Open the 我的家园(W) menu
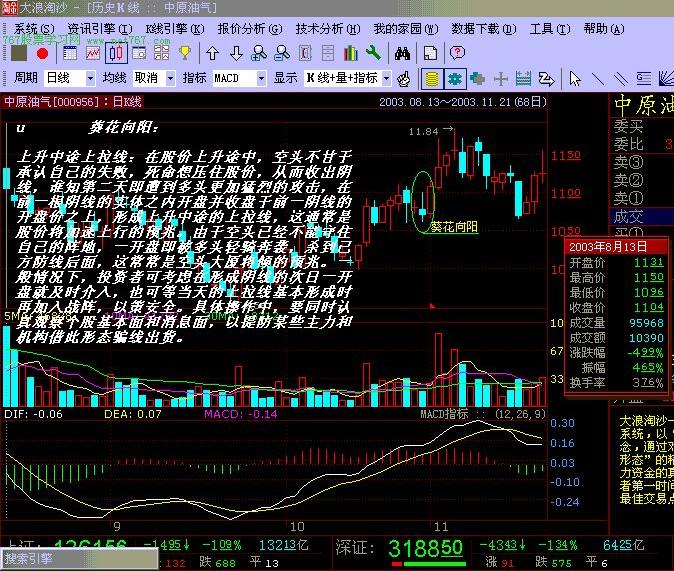This screenshot has height=571, width=674. 406,29
